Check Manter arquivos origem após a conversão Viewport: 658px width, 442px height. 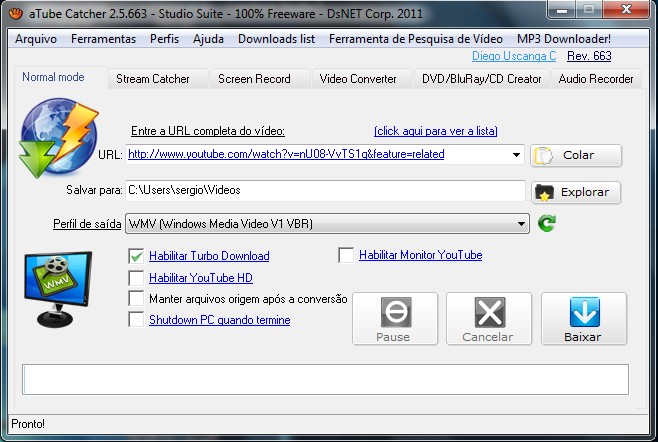(x=136, y=298)
